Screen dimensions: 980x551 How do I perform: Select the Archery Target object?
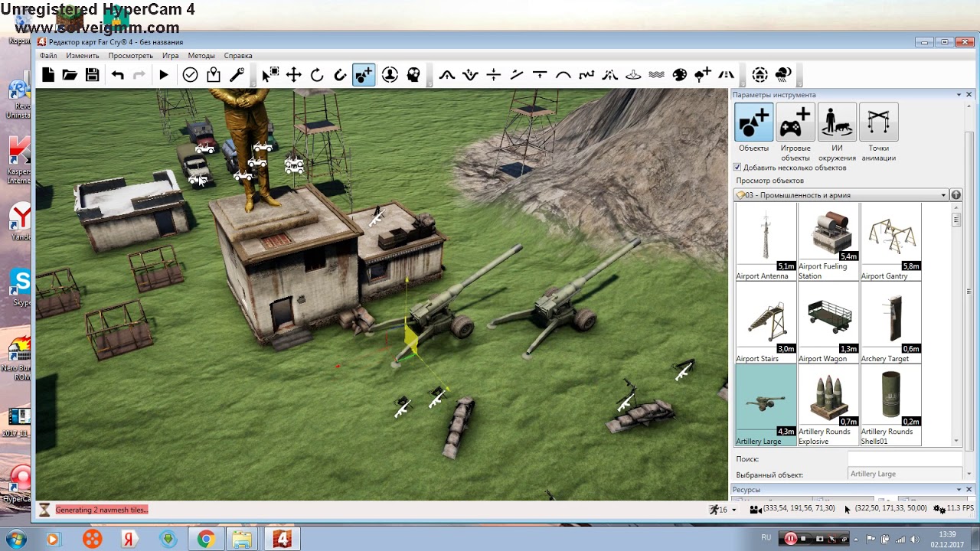[891, 324]
